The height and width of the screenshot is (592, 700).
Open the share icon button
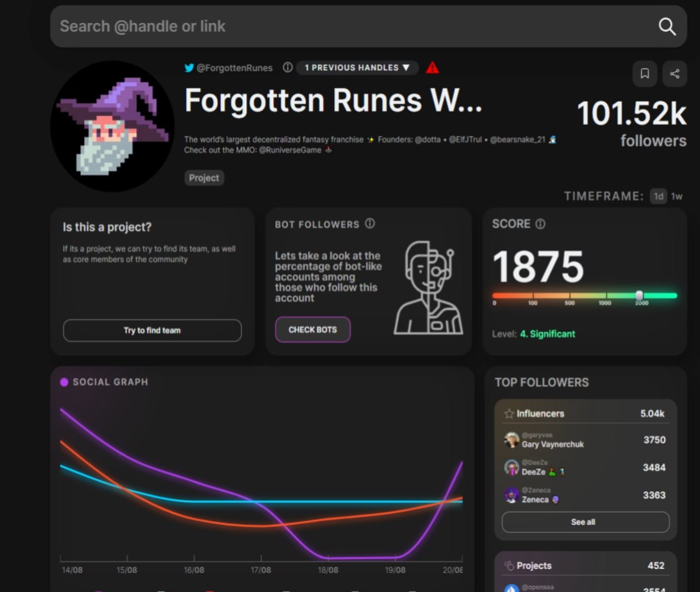pyautogui.click(x=674, y=73)
